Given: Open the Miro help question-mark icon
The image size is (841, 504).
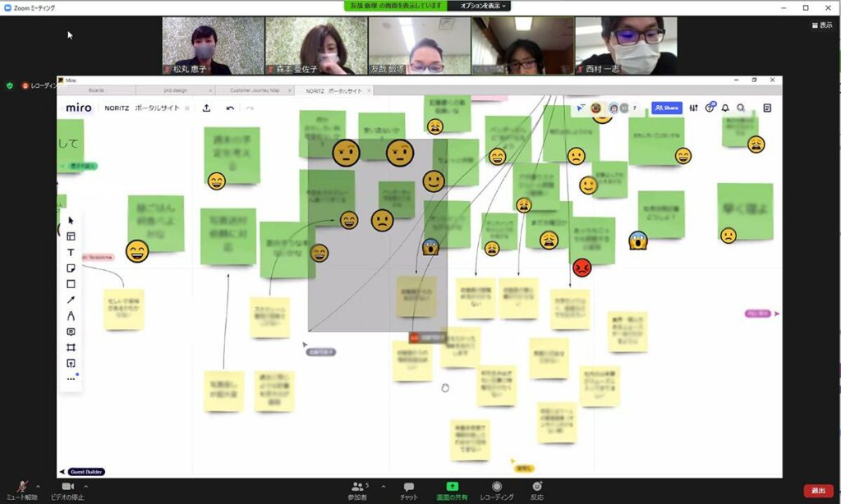Looking at the screenshot, I should (x=710, y=108).
